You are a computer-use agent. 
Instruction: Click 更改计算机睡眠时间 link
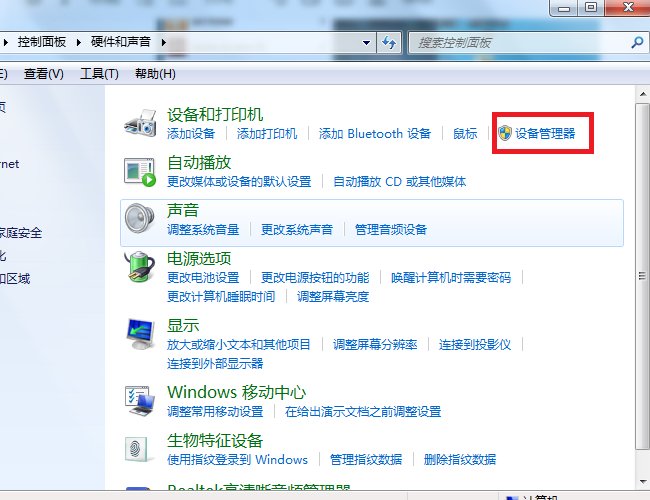point(221,296)
